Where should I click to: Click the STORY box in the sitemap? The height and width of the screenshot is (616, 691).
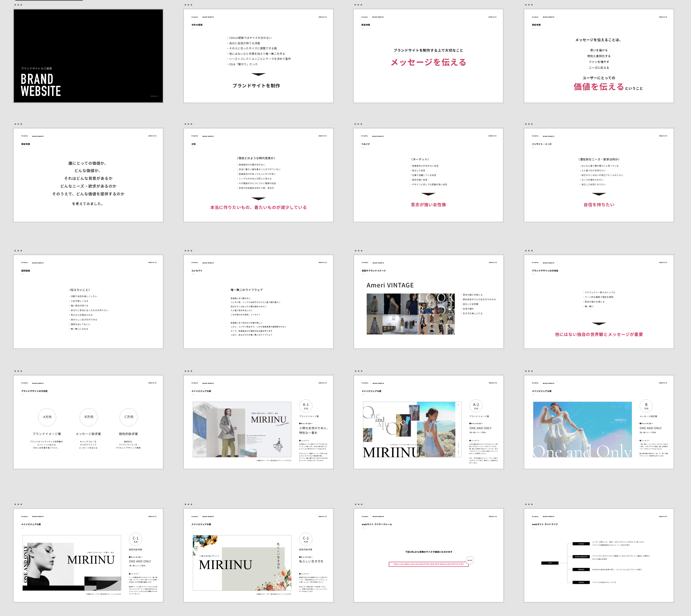pyautogui.click(x=581, y=544)
